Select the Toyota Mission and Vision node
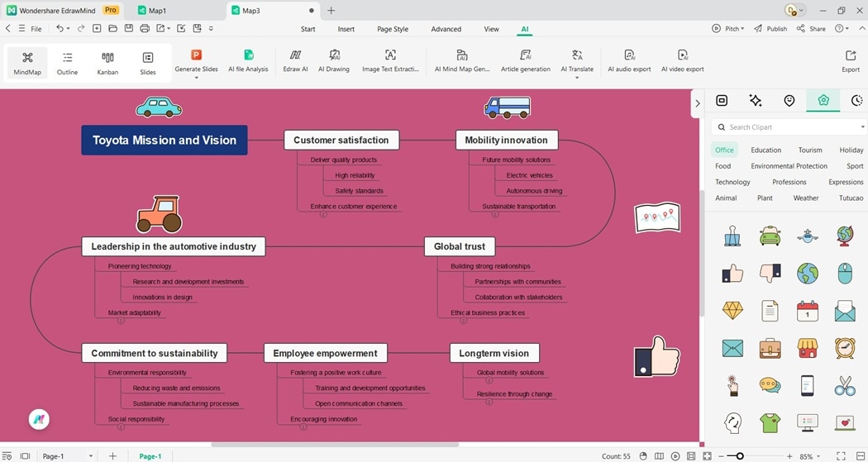 (x=165, y=140)
